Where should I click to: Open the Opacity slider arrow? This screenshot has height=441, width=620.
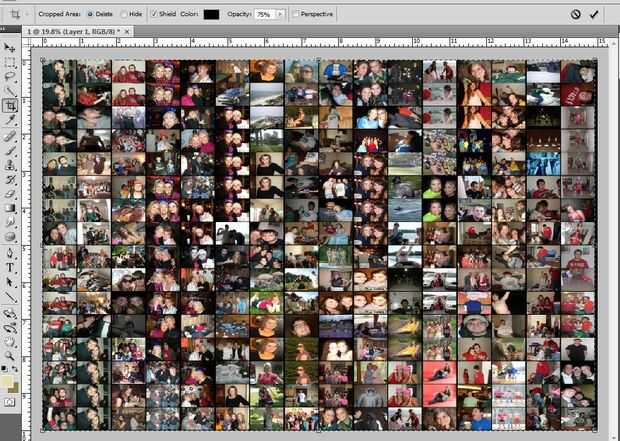click(280, 14)
